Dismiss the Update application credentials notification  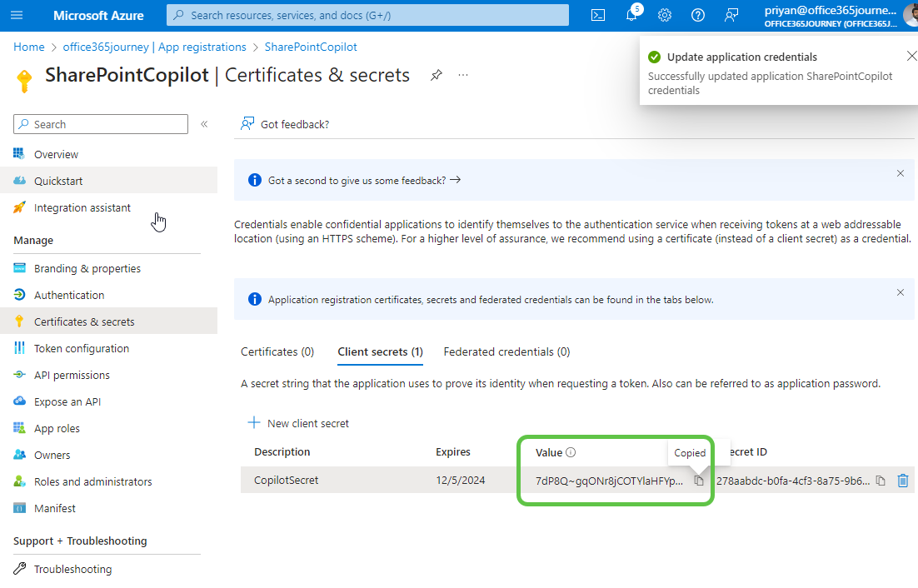[x=911, y=55]
